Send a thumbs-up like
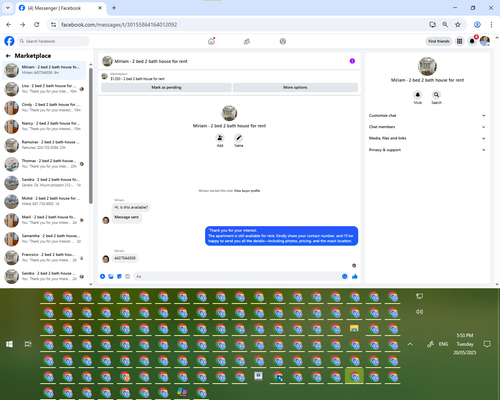 tap(355, 276)
